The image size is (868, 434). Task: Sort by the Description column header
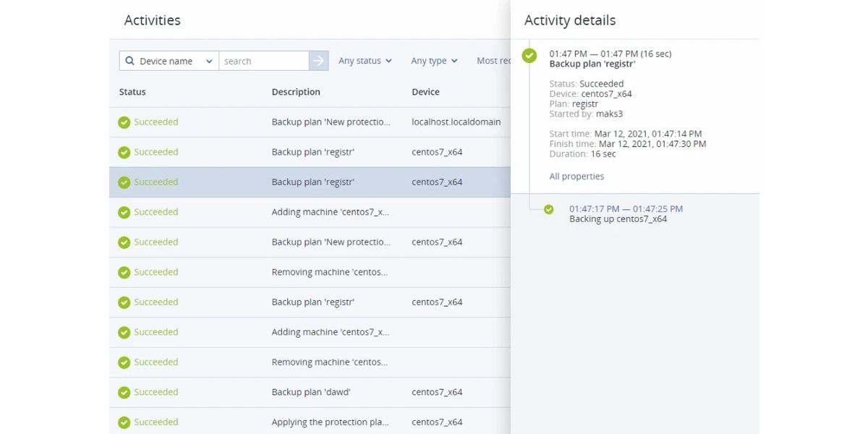click(296, 92)
